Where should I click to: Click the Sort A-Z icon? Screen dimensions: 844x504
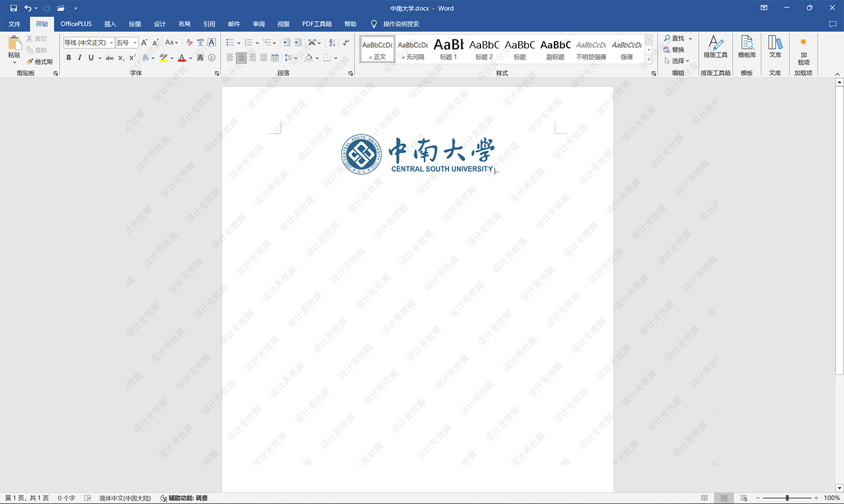(332, 43)
